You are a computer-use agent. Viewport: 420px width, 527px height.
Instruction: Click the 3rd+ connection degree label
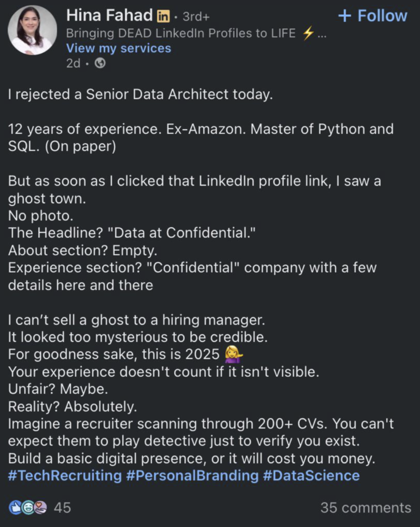click(x=195, y=16)
